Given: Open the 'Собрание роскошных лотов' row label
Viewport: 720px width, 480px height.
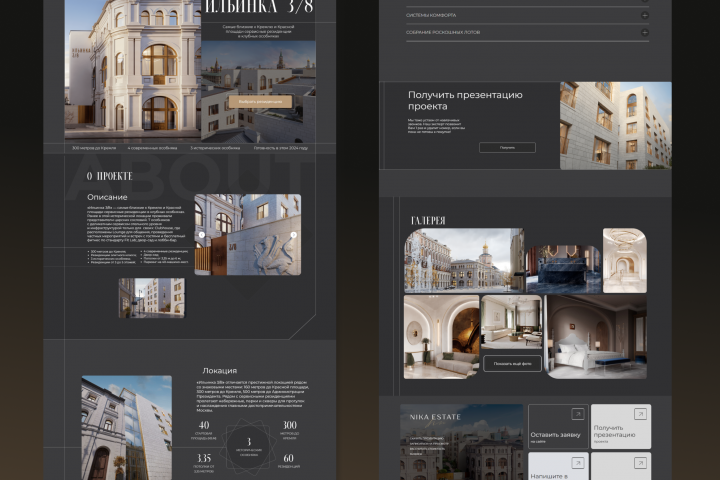Looking at the screenshot, I should click(x=443, y=32).
